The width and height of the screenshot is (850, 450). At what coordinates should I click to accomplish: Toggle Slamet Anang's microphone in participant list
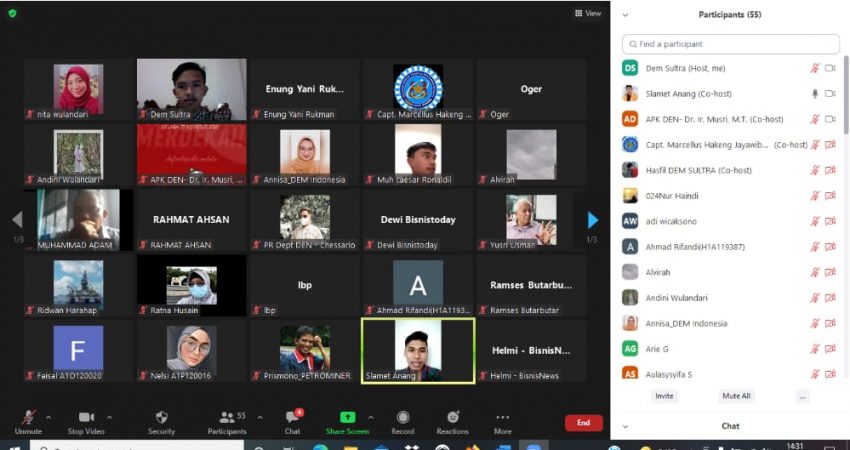[814, 94]
